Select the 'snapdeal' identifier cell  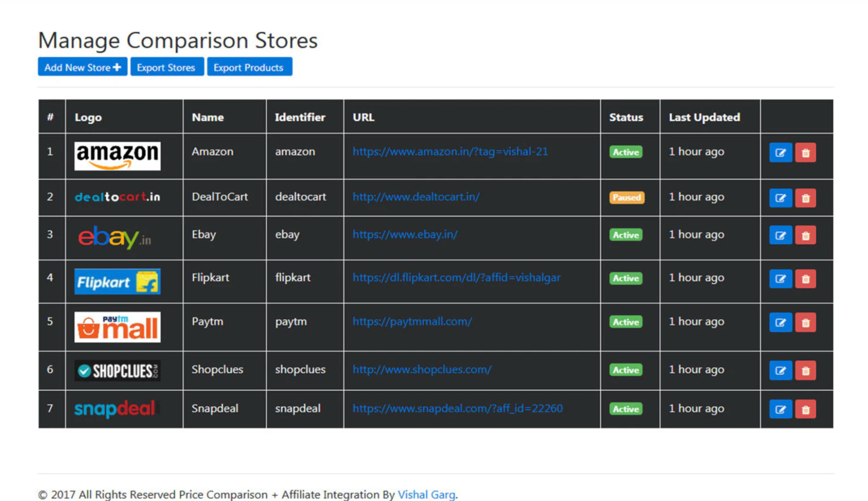[x=298, y=409]
